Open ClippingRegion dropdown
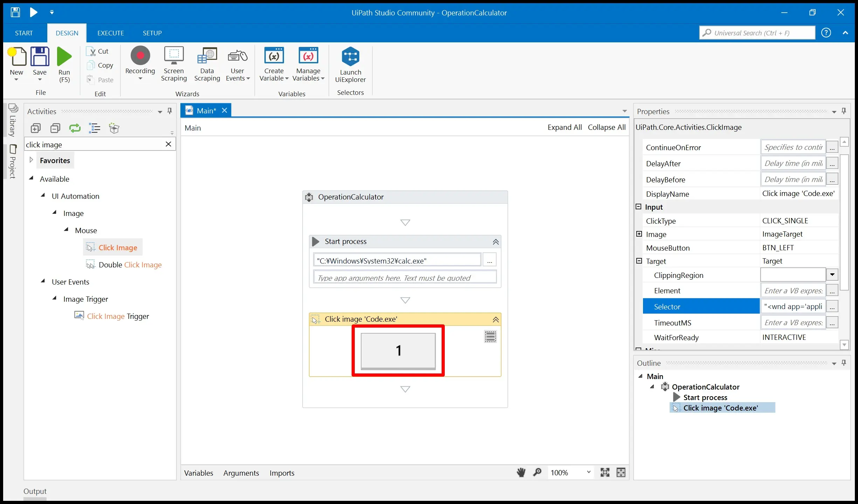858x504 pixels. (x=832, y=275)
